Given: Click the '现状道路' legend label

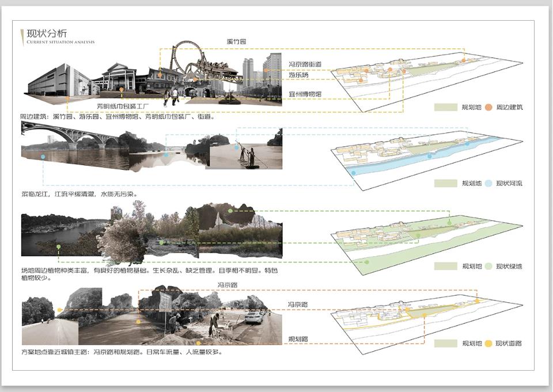Looking at the screenshot, I should pyautogui.click(x=509, y=343).
